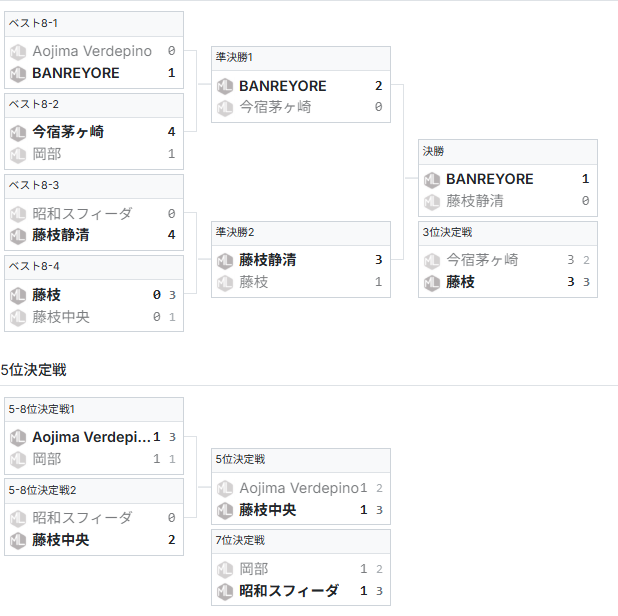Click the 今宿茅ヶ崎 logo in 準決勝1 match
Screen dimensions: 618x616
(225, 108)
